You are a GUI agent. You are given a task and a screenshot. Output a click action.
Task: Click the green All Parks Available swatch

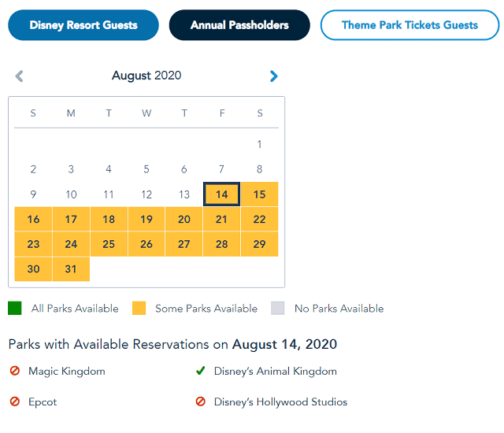coord(15,308)
